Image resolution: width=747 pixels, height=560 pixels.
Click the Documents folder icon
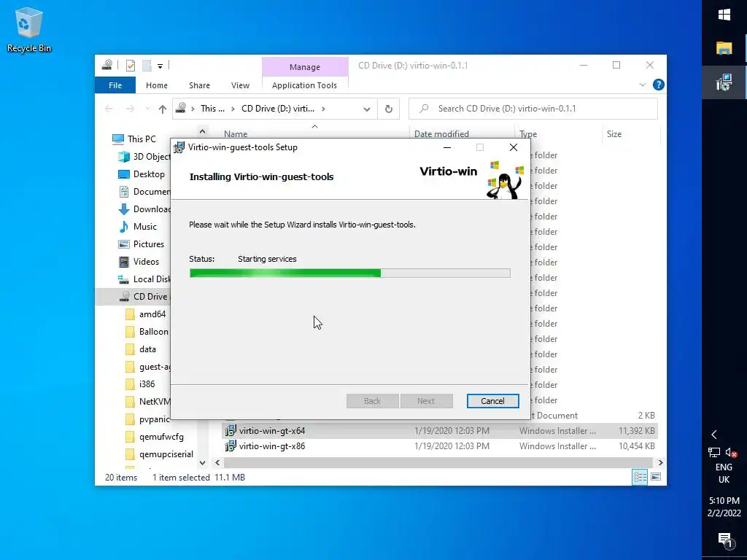tap(124, 192)
